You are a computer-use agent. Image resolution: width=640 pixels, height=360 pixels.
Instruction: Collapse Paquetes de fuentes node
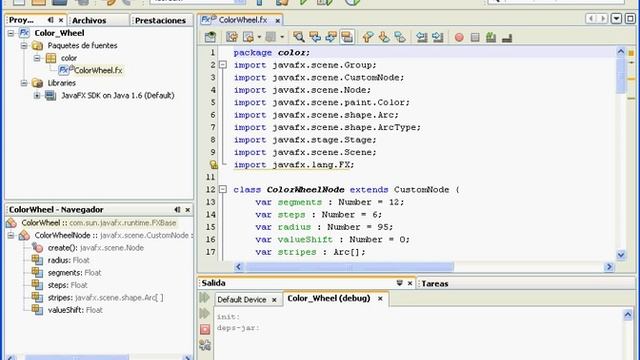point(24,46)
